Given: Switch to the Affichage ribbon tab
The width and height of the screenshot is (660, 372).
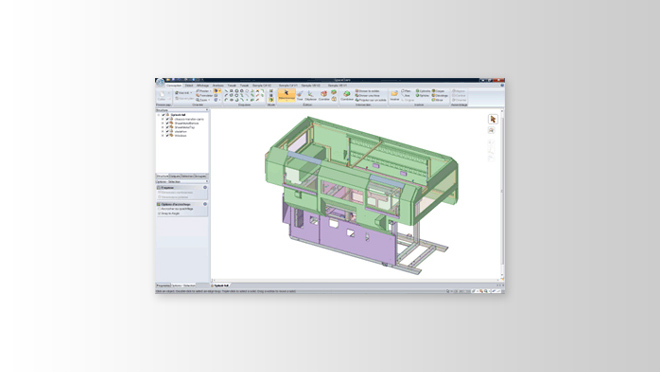Looking at the screenshot, I should pos(203,85).
